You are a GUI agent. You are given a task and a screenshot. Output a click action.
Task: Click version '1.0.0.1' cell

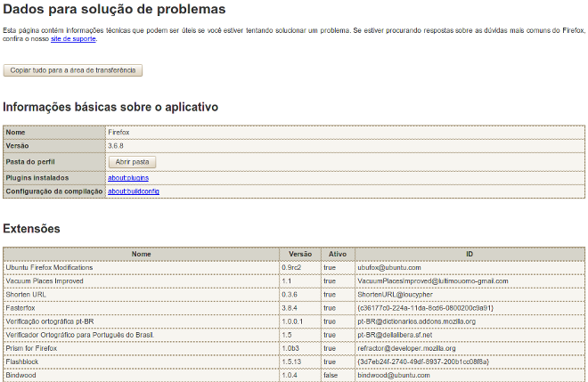[x=300, y=321]
